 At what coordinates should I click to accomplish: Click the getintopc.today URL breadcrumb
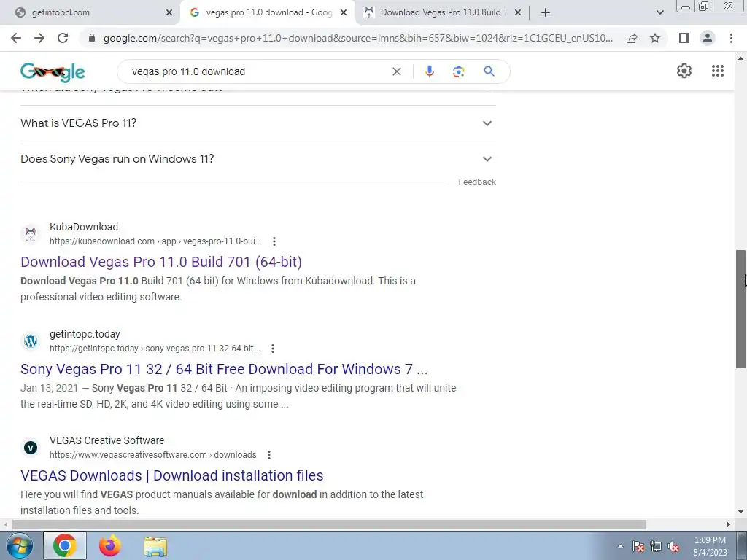pyautogui.click(x=155, y=349)
